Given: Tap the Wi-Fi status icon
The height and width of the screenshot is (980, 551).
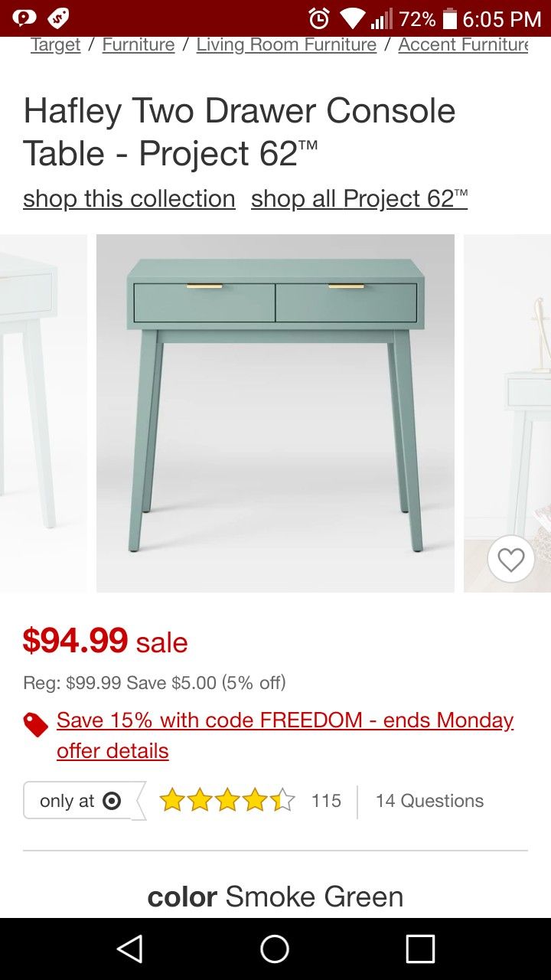Looking at the screenshot, I should pyautogui.click(x=354, y=18).
